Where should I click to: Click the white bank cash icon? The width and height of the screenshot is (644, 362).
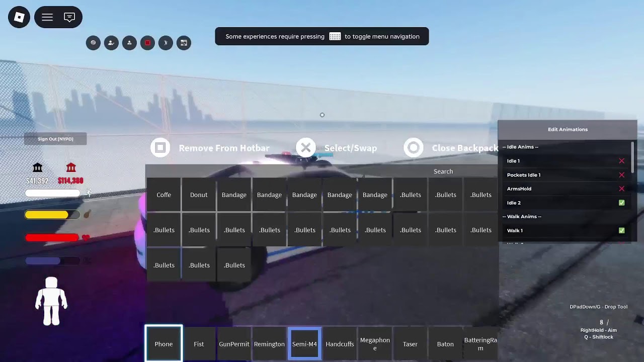(38, 167)
